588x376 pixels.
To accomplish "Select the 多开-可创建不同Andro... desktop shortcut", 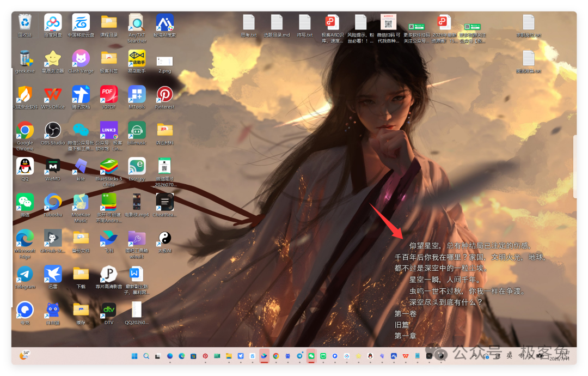I will (109, 208).
